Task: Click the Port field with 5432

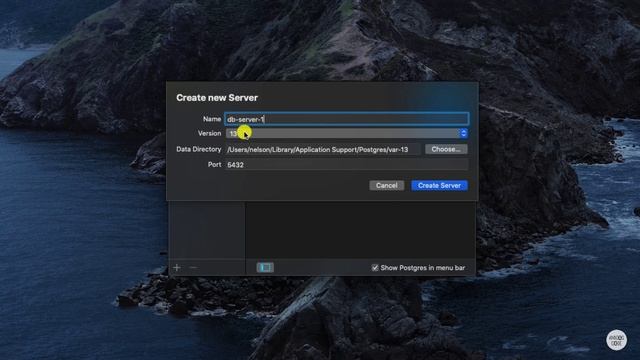Action: pos(347,165)
